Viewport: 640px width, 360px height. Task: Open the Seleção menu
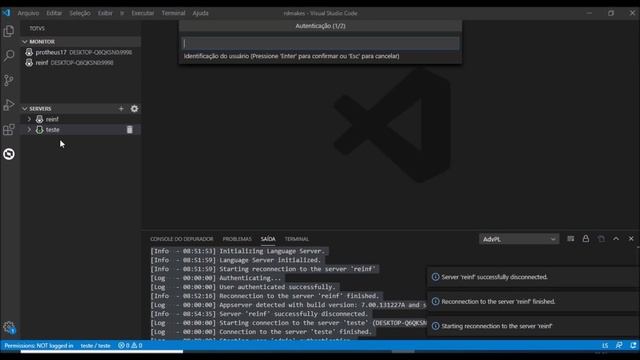[80, 13]
